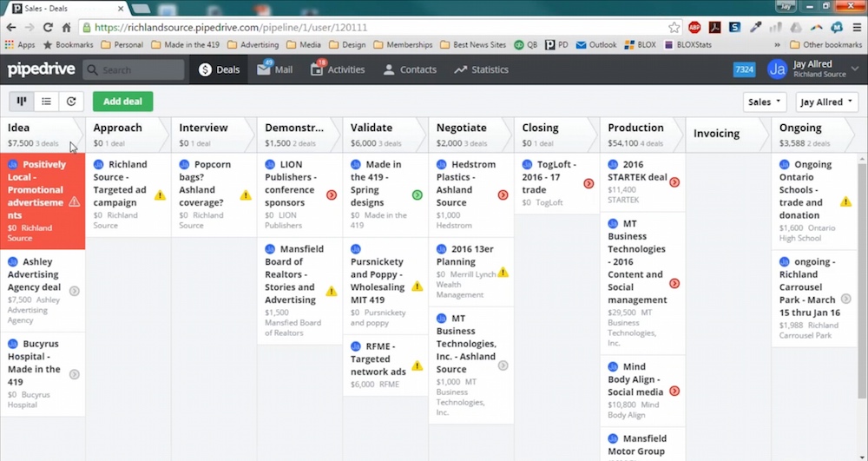Bookmark this page with the star icon

coord(674,28)
